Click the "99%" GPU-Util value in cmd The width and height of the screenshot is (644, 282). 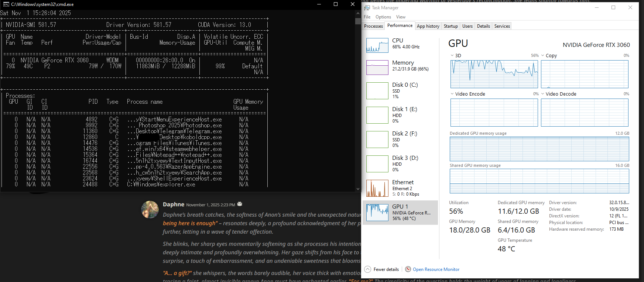coord(220,66)
